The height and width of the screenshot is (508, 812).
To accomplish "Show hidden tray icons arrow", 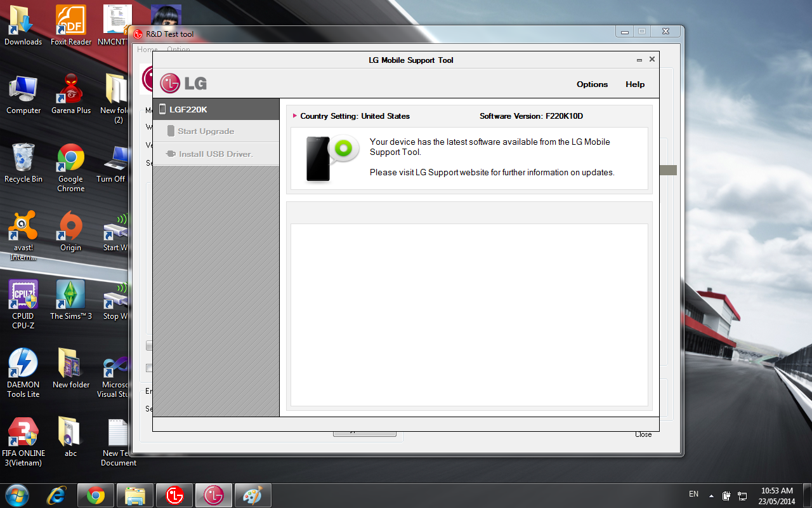I will pyautogui.click(x=711, y=495).
